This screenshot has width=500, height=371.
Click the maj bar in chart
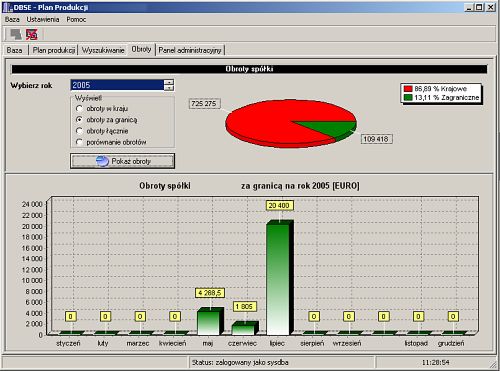(210, 321)
